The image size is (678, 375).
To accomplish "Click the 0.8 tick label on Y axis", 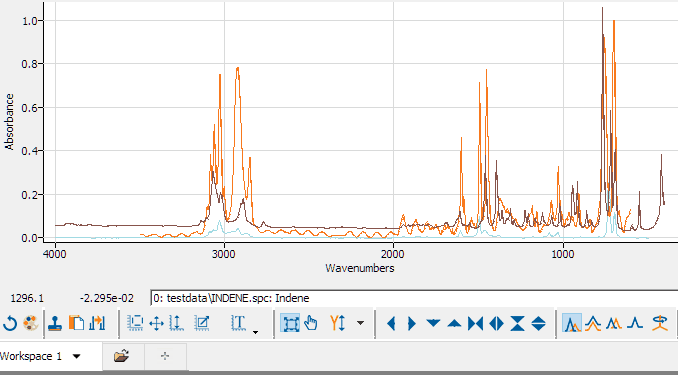I will click(30, 64).
